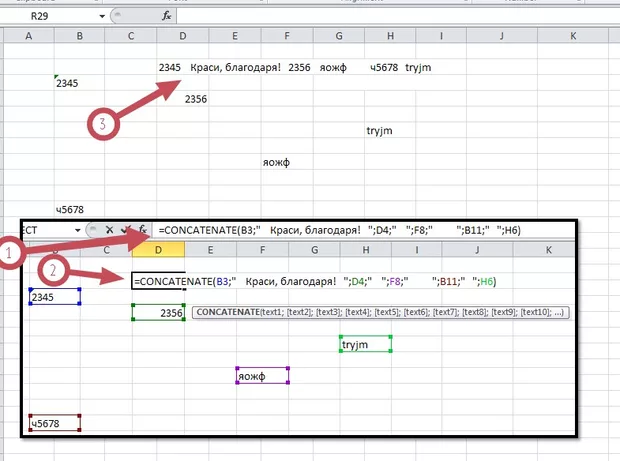Viewport: 620px width, 461px height.
Task: Click main sheet cell with result '2345 Краси, благодаря!'
Action: (183, 67)
